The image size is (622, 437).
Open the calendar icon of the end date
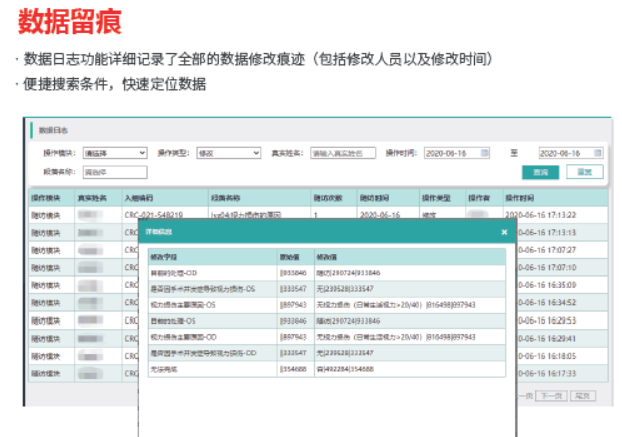[598, 153]
